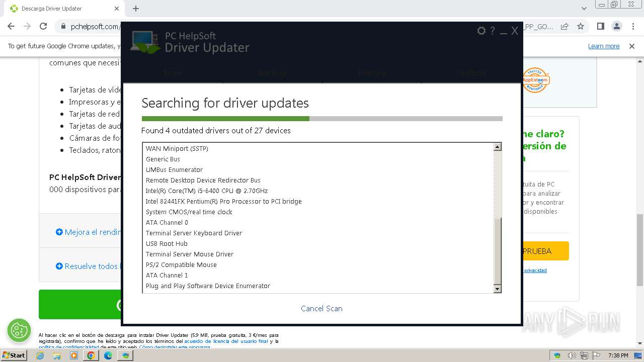Open the dimmed Backup tab

coord(272,73)
